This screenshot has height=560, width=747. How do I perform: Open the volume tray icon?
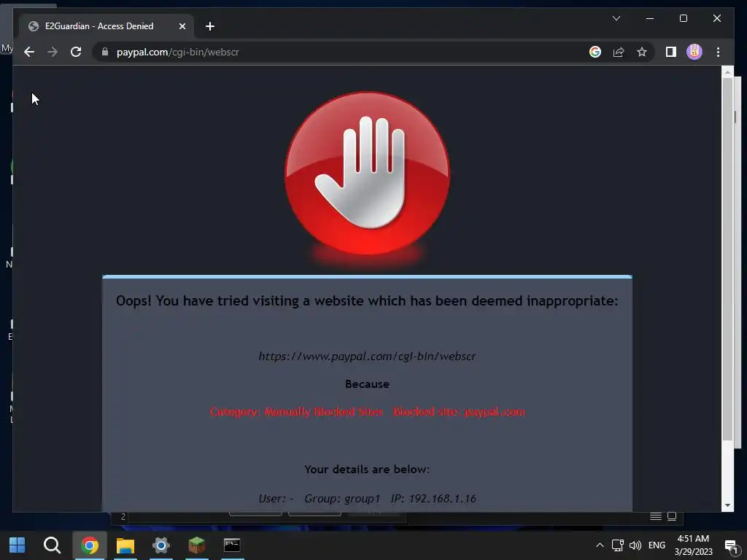(635, 545)
